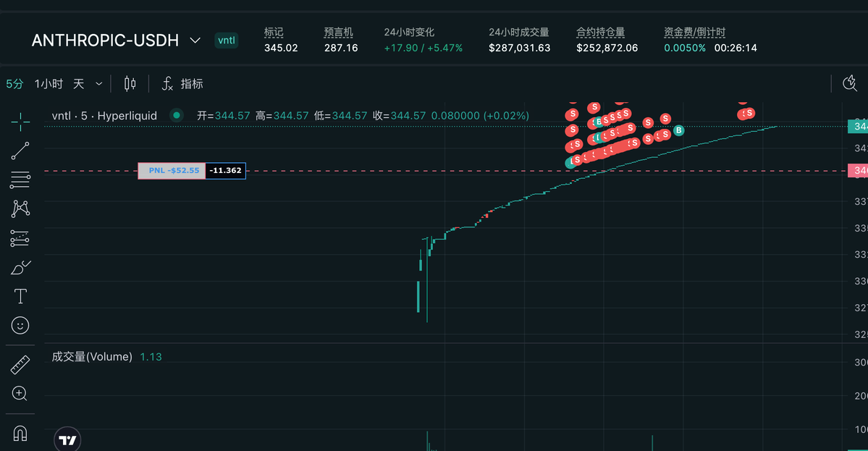Select the Text annotation tool

click(20, 297)
